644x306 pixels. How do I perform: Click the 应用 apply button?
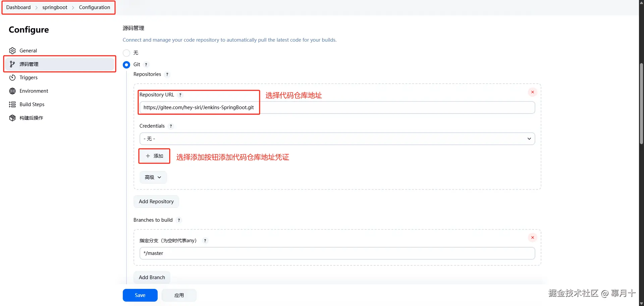point(179,295)
